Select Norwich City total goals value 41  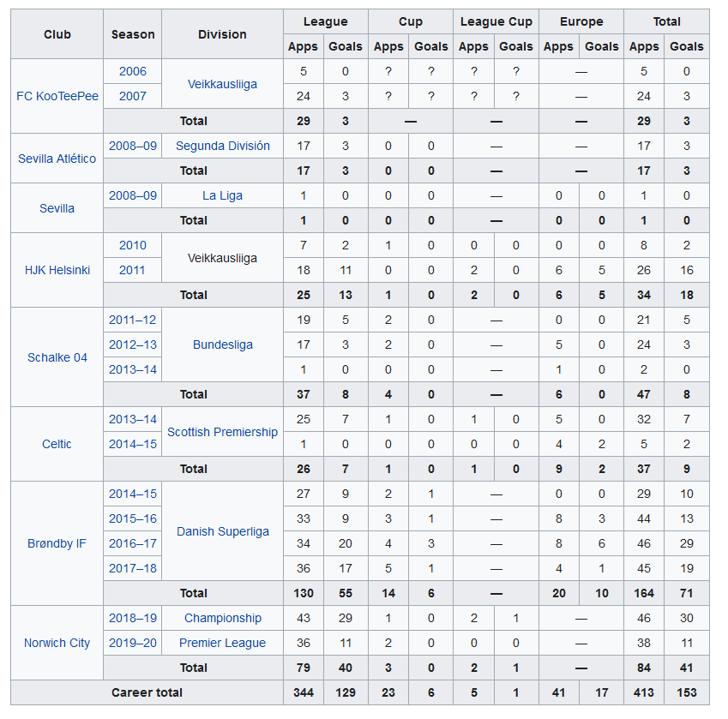pyautogui.click(x=687, y=668)
